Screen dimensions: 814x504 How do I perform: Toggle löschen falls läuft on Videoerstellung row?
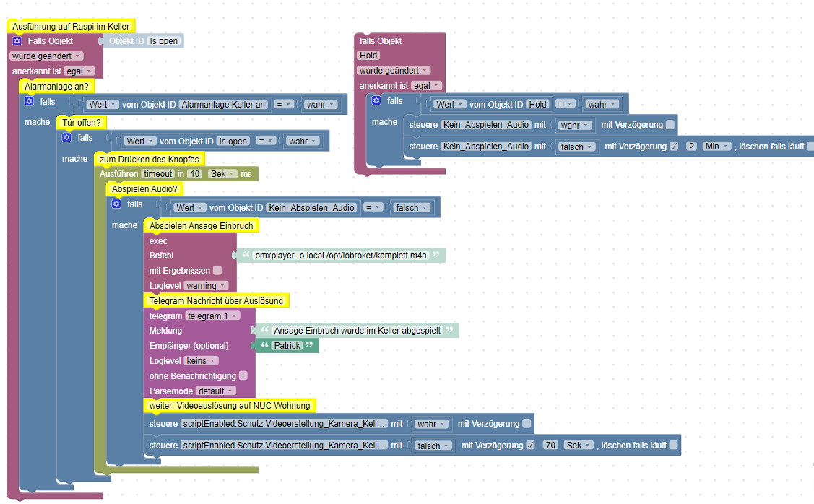(674, 446)
